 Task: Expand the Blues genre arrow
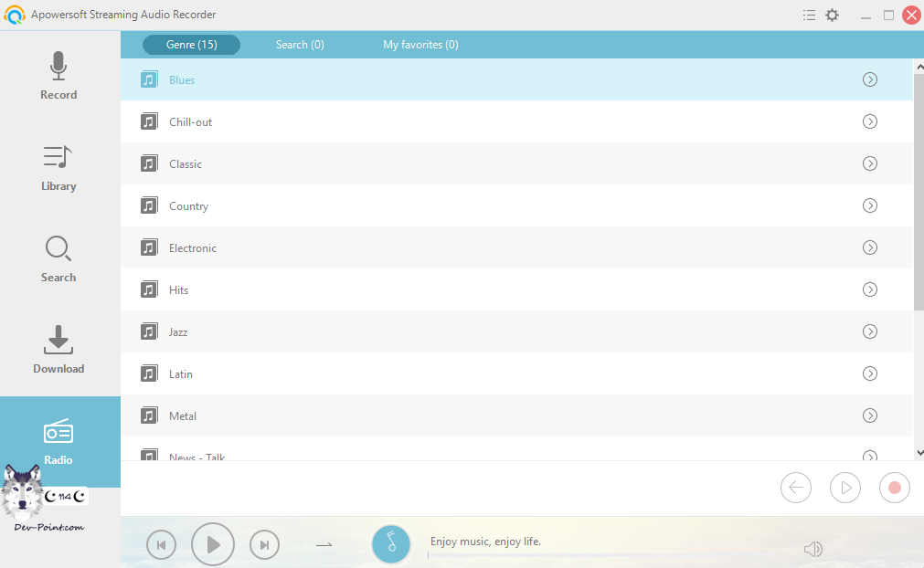tap(870, 79)
